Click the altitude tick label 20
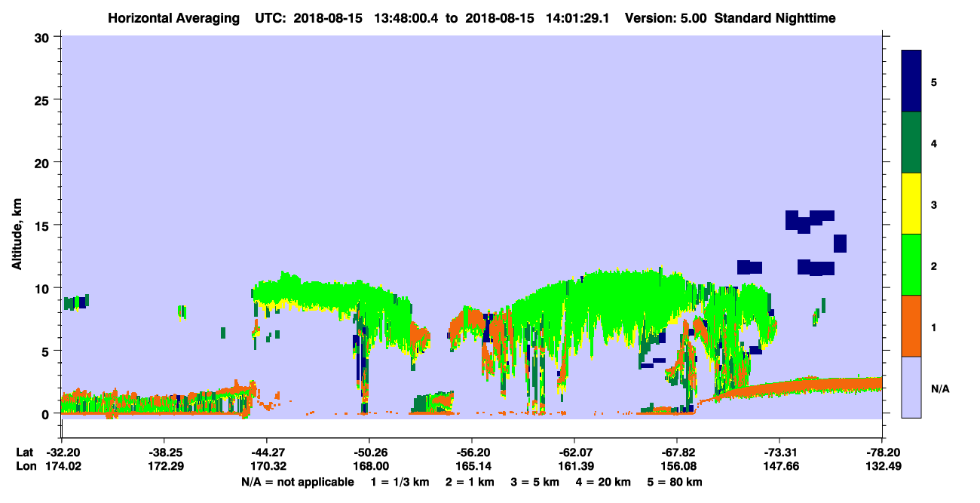 tap(44, 162)
